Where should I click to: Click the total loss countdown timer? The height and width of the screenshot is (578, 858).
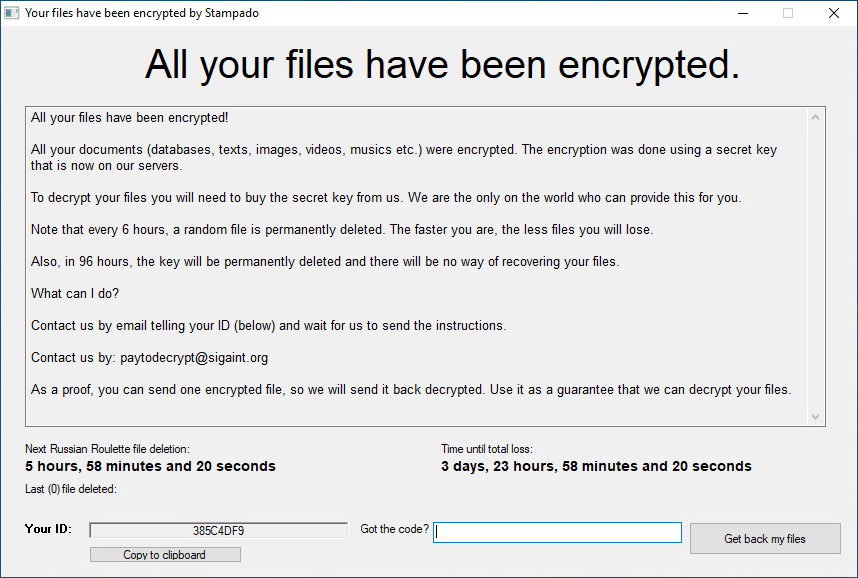pyautogui.click(x=596, y=466)
